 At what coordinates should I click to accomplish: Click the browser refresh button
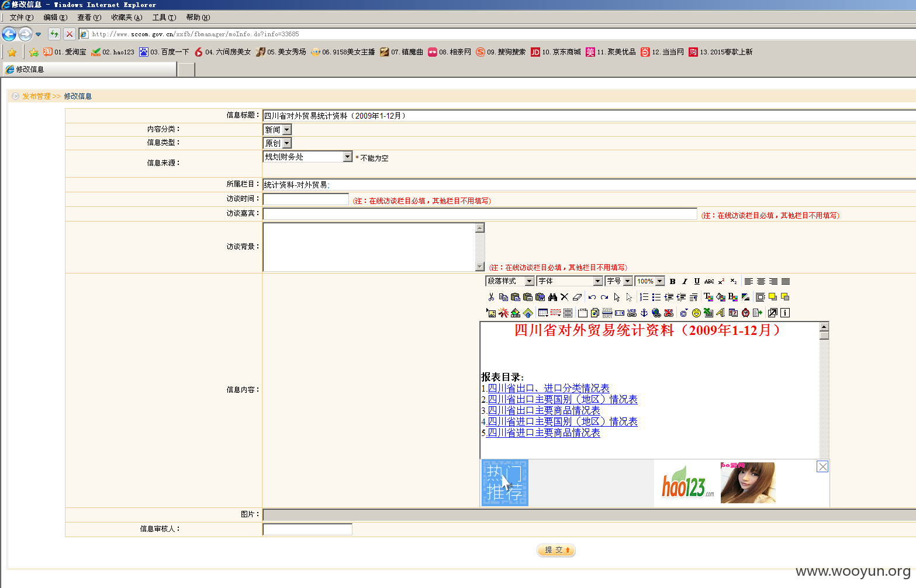[x=54, y=34]
